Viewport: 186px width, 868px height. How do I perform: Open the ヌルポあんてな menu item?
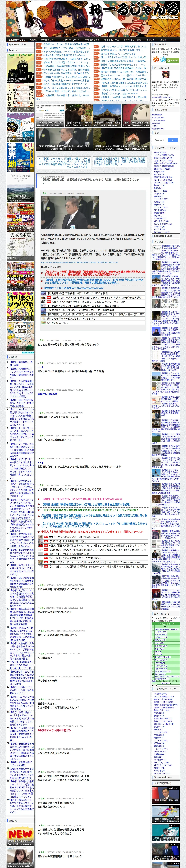111,40
